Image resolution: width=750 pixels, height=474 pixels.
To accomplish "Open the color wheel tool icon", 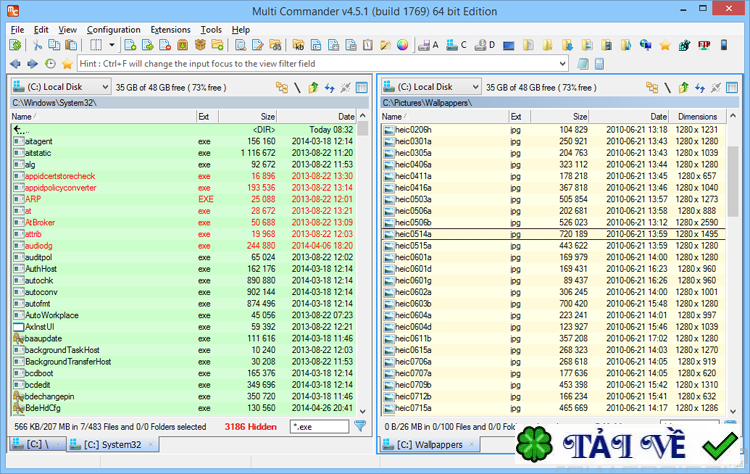I will [403, 46].
